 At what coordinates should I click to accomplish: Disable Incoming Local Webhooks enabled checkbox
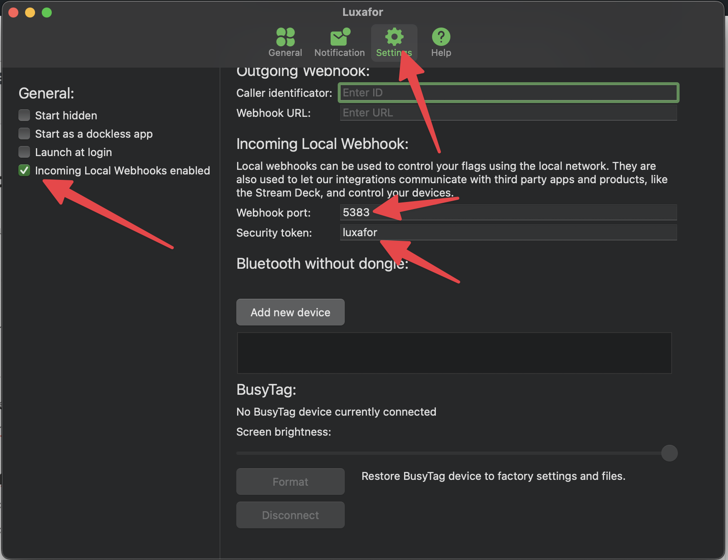[24, 170]
